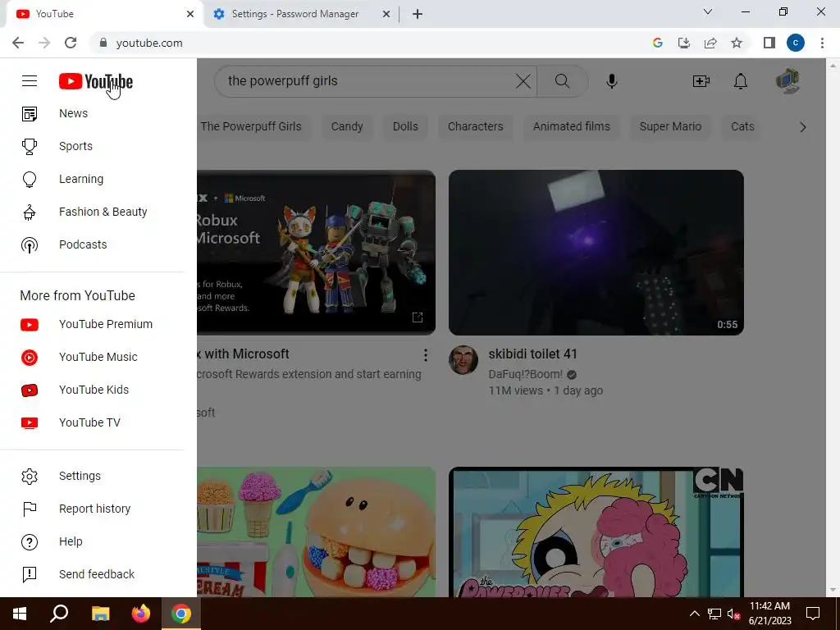Search with your voice microphone
Image resolution: width=840 pixels, height=630 pixels.
pos(612,81)
